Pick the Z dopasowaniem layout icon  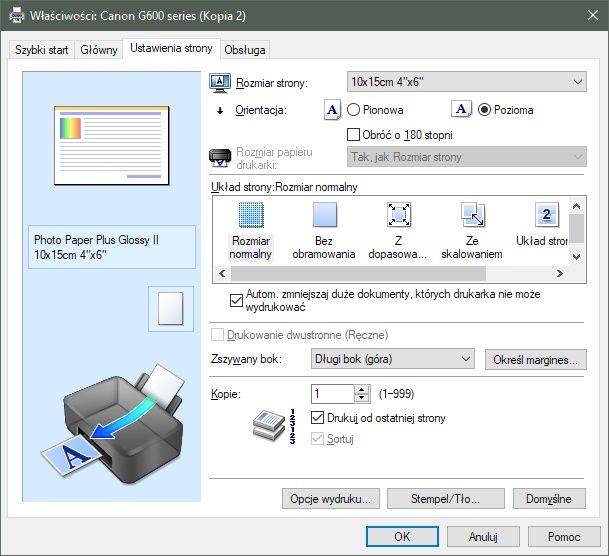pyautogui.click(x=398, y=214)
